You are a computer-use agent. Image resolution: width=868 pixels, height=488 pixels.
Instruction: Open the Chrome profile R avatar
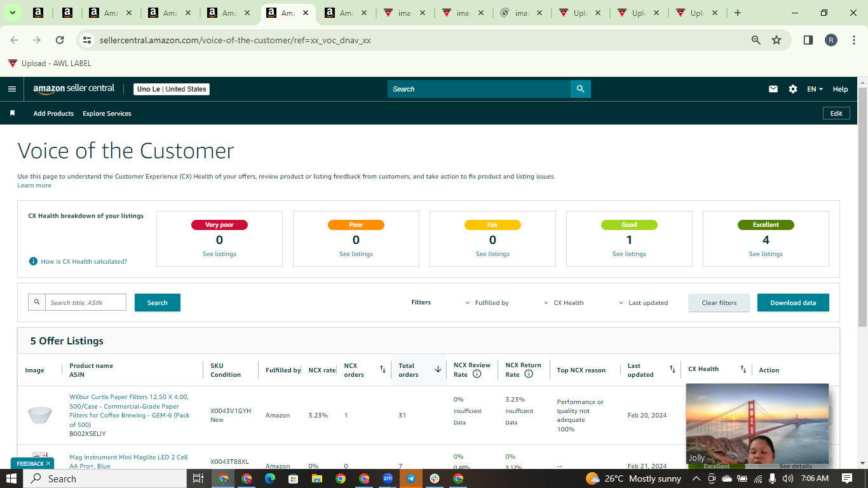tap(831, 40)
